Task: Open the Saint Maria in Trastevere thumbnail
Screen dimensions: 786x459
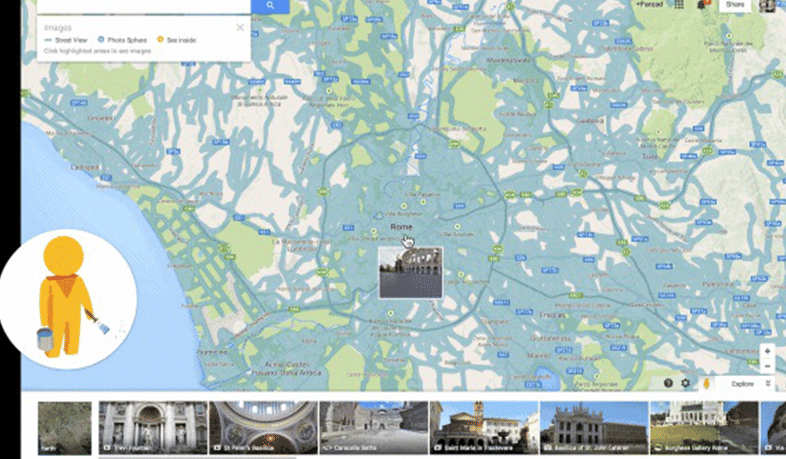Action: (x=484, y=428)
